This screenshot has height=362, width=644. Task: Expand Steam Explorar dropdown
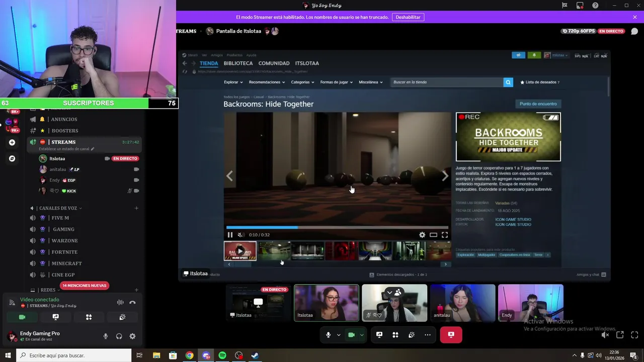coord(233,82)
